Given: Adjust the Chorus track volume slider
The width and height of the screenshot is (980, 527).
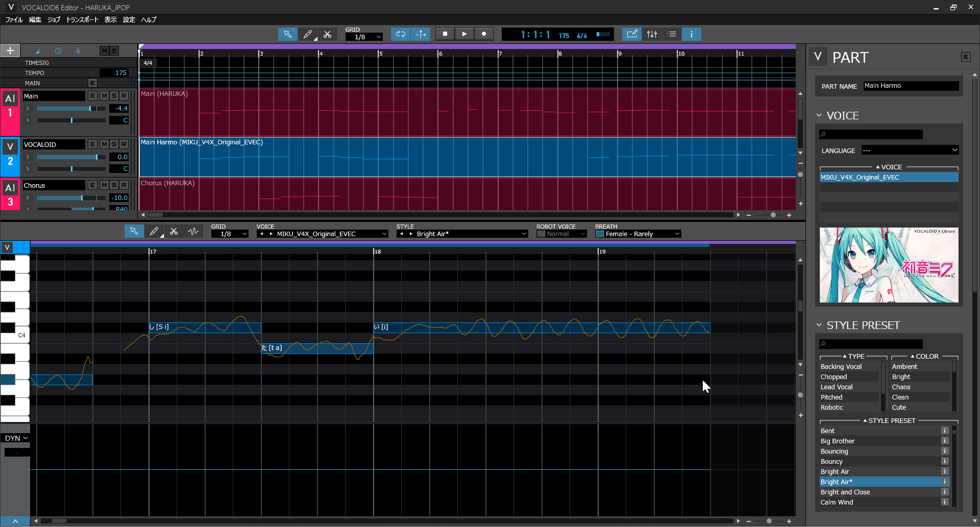Looking at the screenshot, I should click(71, 197).
